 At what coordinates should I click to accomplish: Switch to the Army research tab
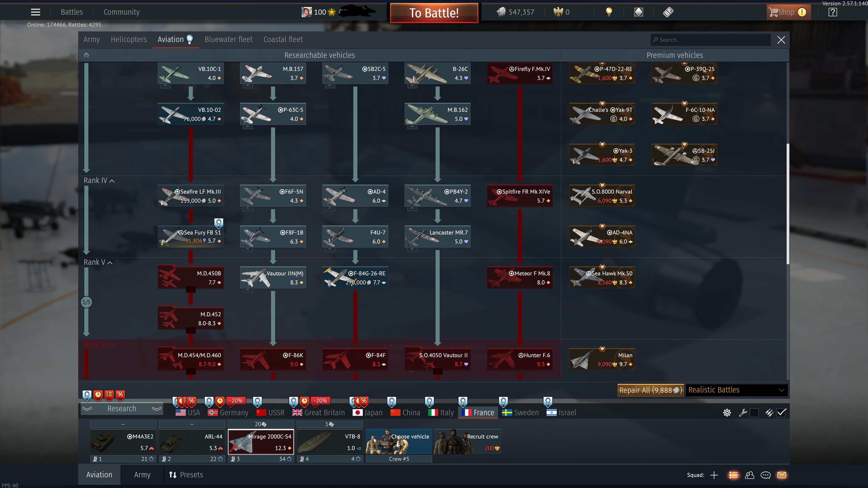click(x=92, y=39)
